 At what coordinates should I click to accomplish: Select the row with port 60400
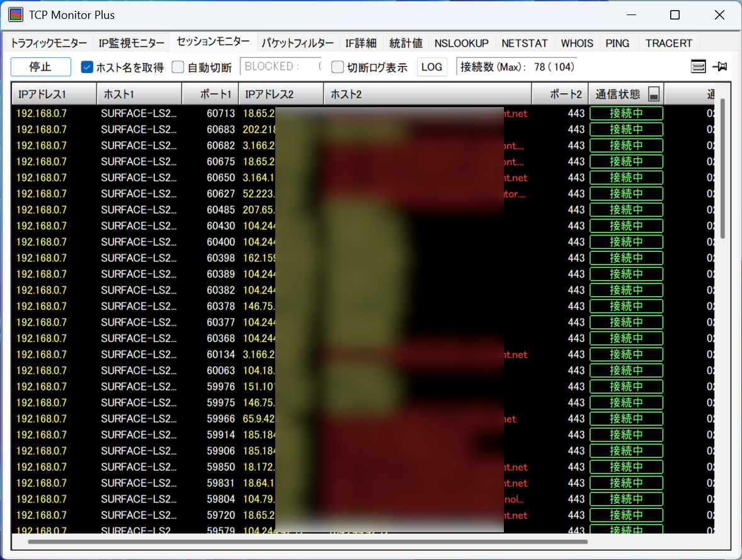(363, 243)
